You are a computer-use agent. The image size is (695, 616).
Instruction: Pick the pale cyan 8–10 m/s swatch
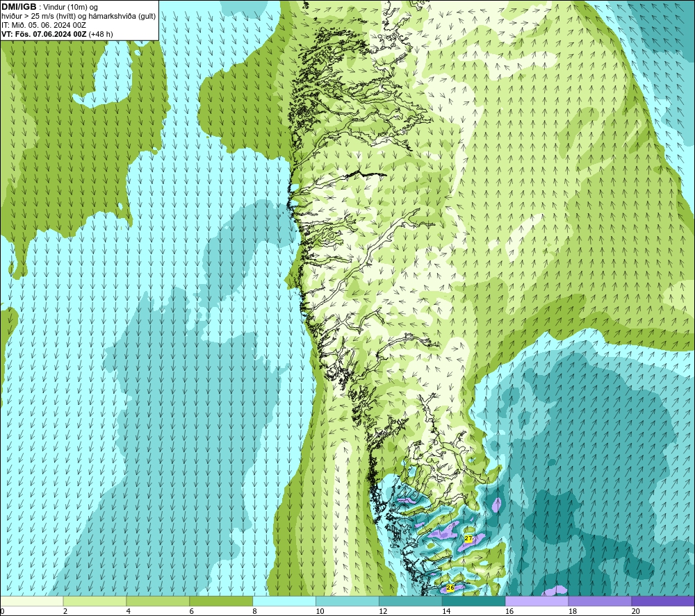[284, 601]
